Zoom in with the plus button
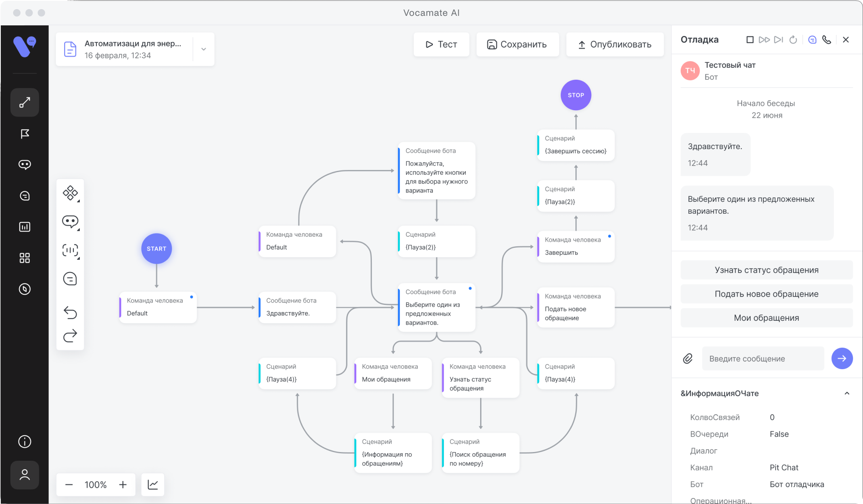This screenshot has width=863, height=504. [x=123, y=485]
